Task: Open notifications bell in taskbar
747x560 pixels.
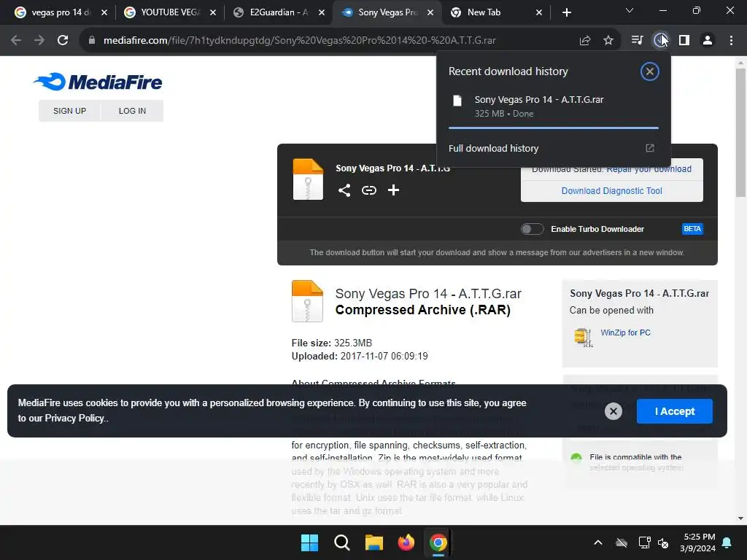Action: (727, 542)
